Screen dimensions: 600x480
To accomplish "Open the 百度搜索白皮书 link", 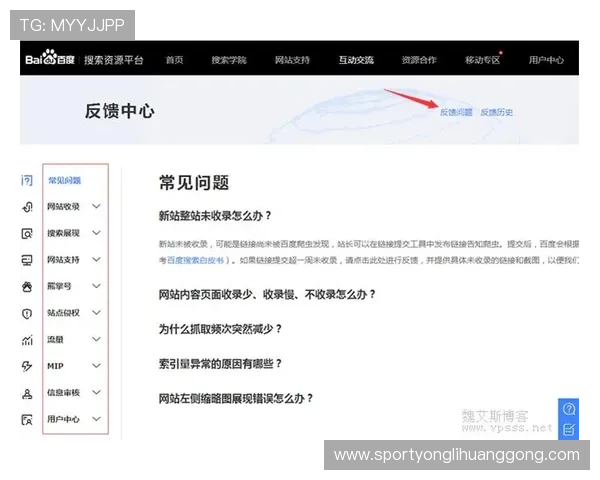I will point(196,260).
